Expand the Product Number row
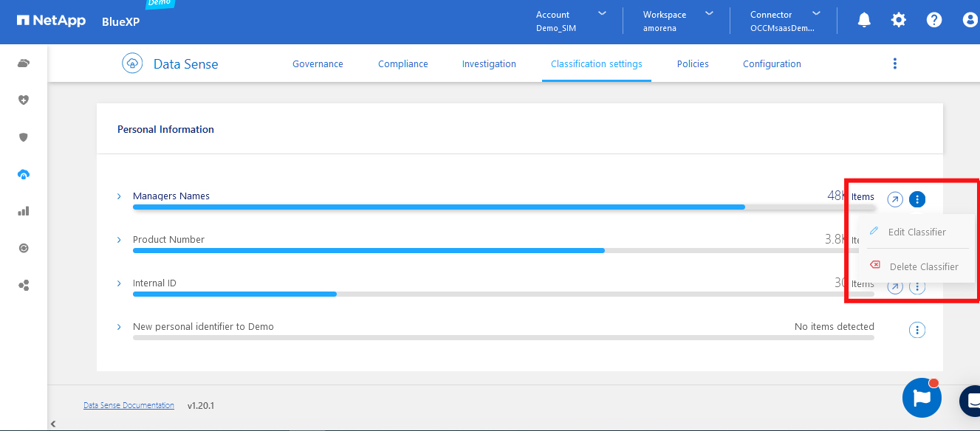Image resolution: width=980 pixels, height=431 pixels. 119,240
